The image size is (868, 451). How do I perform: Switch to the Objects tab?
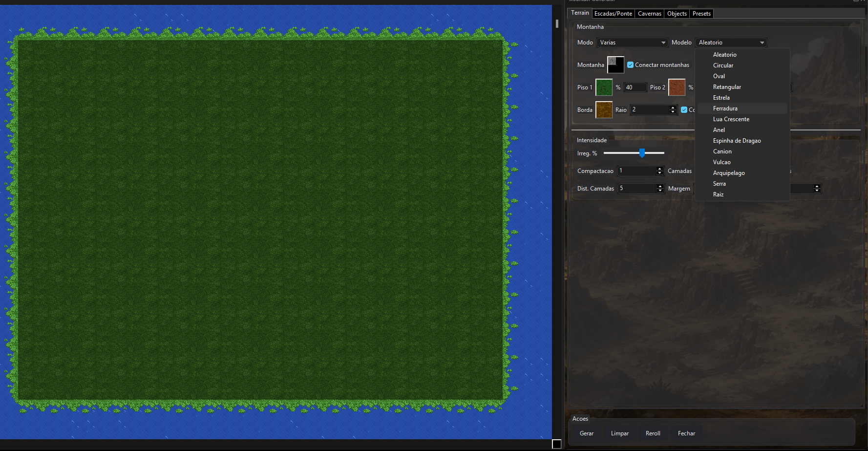677,14
